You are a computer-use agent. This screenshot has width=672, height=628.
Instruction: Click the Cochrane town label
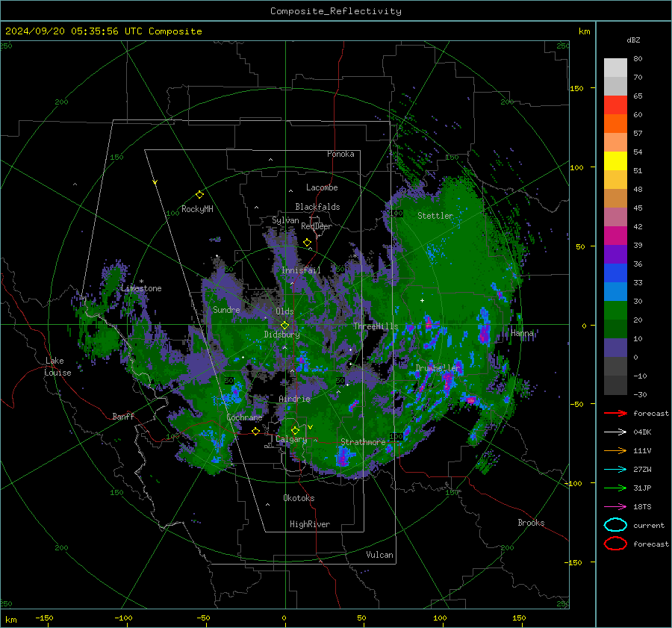pos(244,417)
